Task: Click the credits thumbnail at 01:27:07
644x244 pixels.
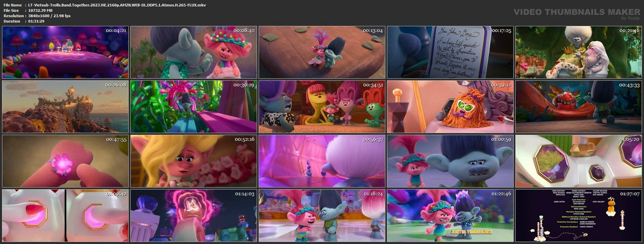Action: [579, 215]
